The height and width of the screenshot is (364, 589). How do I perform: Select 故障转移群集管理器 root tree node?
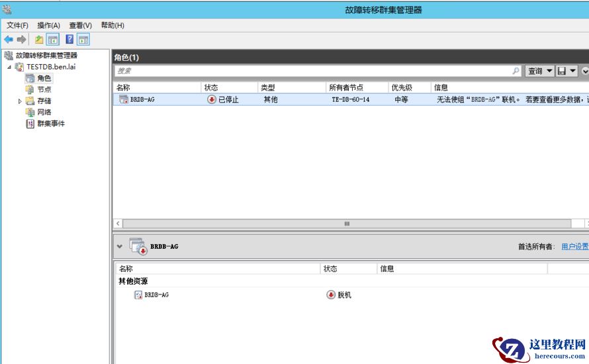[x=46, y=56]
